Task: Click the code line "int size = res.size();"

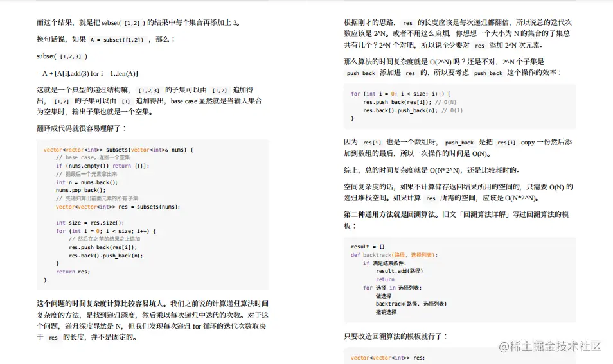Action: pos(90,223)
